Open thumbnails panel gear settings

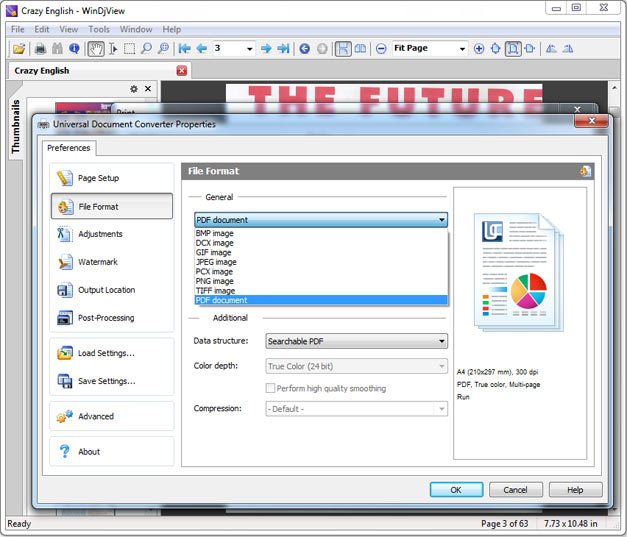pos(134,89)
